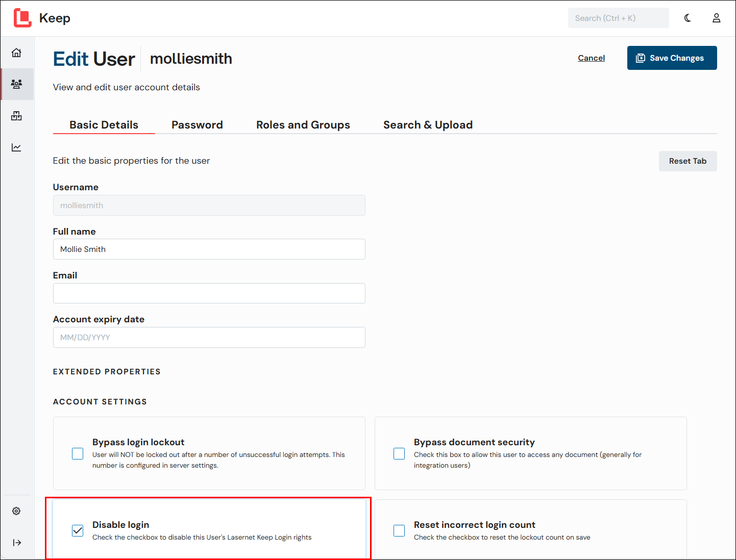
Task: Click the expand sidebar arrow icon
Action: [x=17, y=542]
